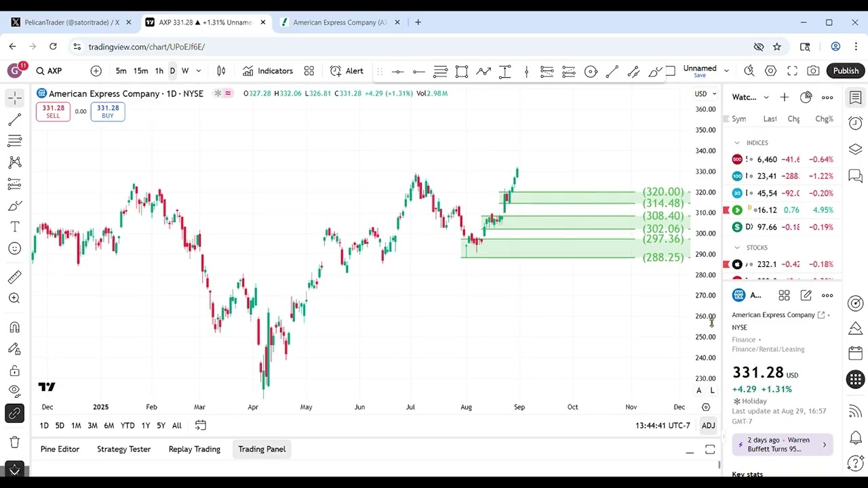Set the range to YTD
The width and height of the screenshot is (868, 488).
click(x=127, y=426)
